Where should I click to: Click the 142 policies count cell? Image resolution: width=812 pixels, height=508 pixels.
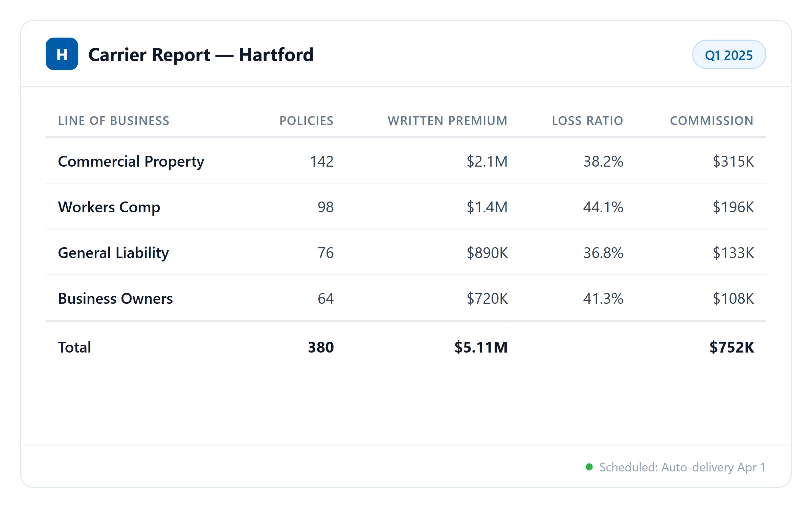[x=321, y=162]
